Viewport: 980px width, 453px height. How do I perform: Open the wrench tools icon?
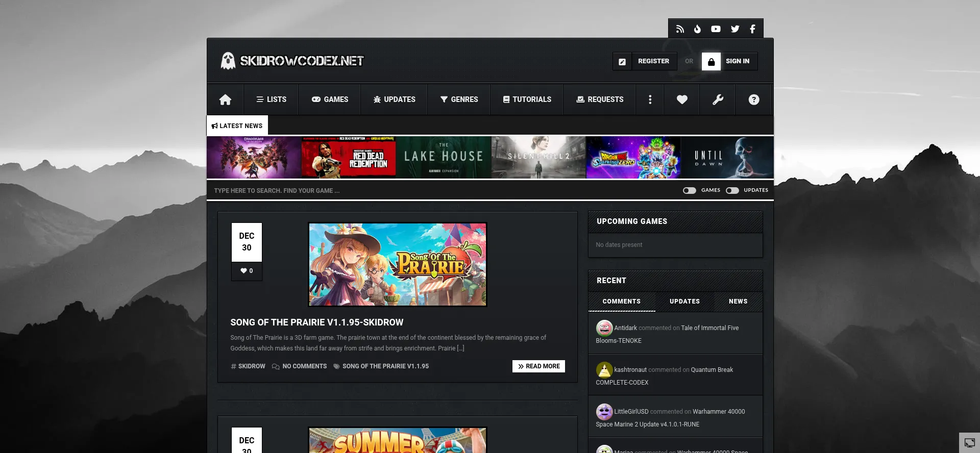[718, 99]
